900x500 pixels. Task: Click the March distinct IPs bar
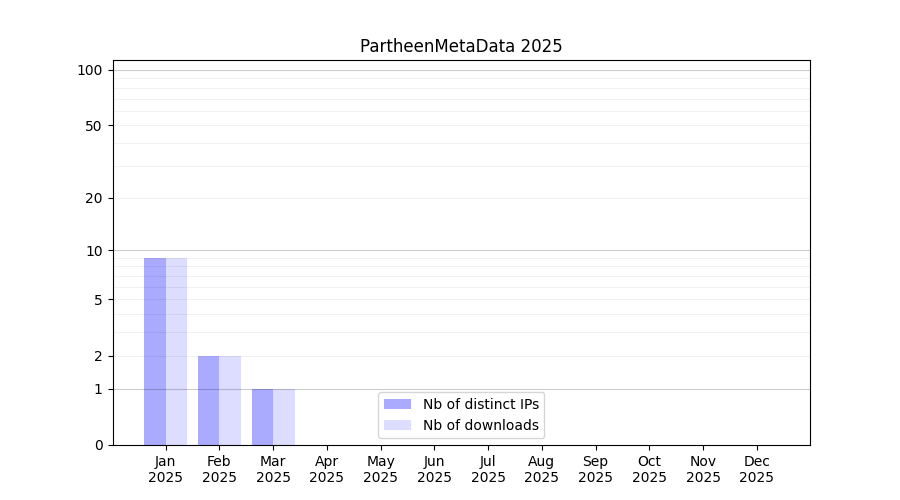pos(262,417)
